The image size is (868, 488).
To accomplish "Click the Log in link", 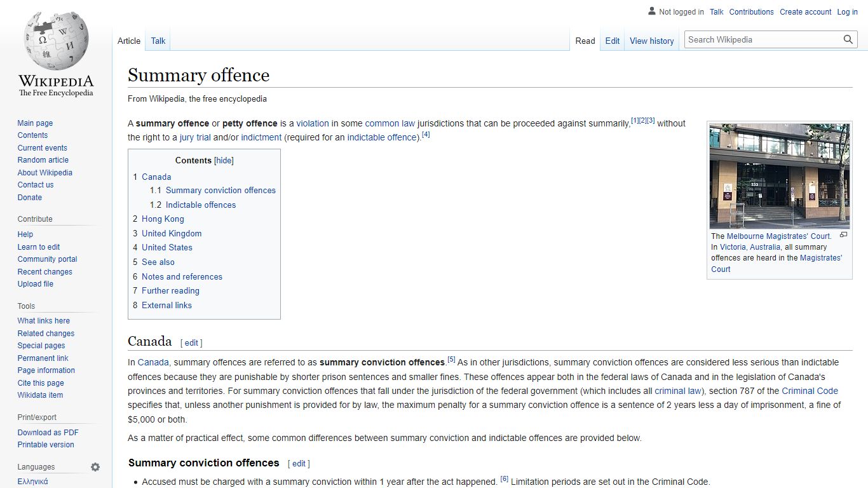I will click(848, 12).
